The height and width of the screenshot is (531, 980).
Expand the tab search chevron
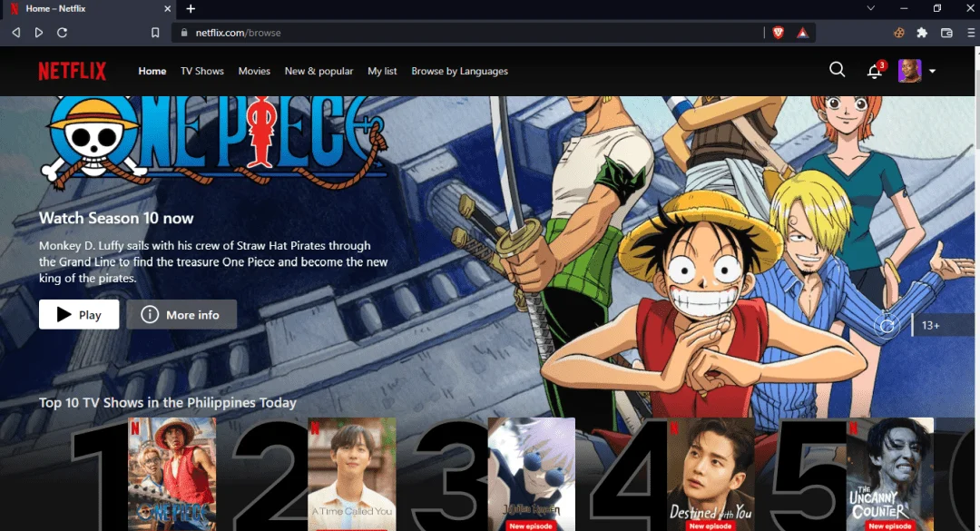tap(870, 8)
